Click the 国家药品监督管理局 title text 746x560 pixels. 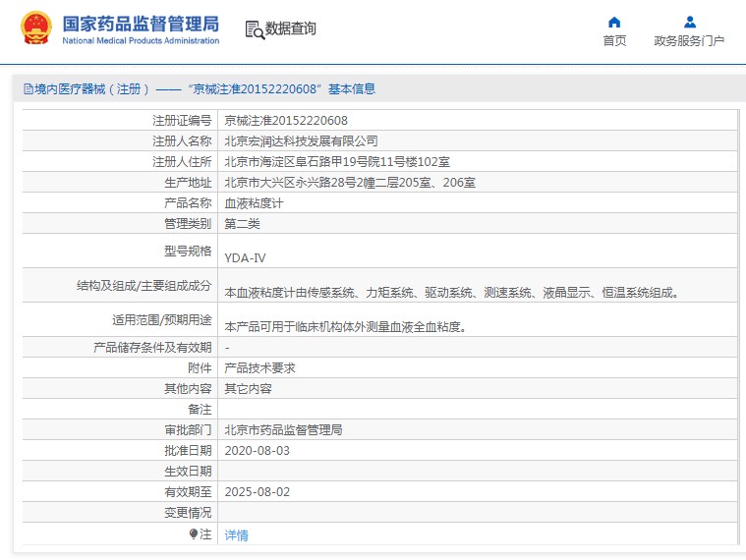click(141, 24)
